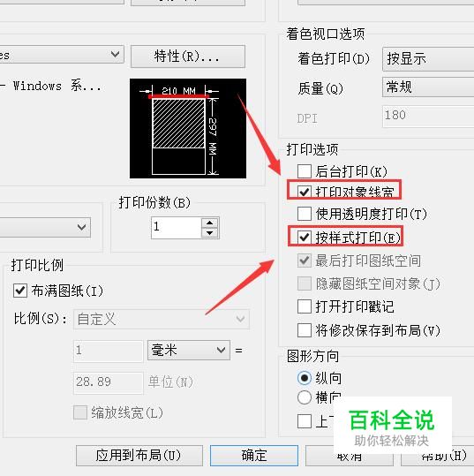This screenshot has width=474, height=476.
Task: Uncheck 打印对象线宽 option
Action: pos(305,192)
